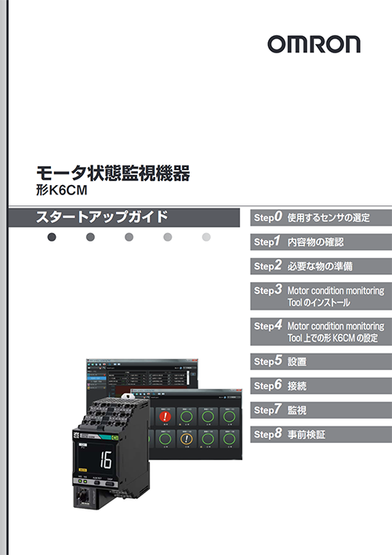Go to Step7 監視

pyautogui.click(x=321, y=410)
